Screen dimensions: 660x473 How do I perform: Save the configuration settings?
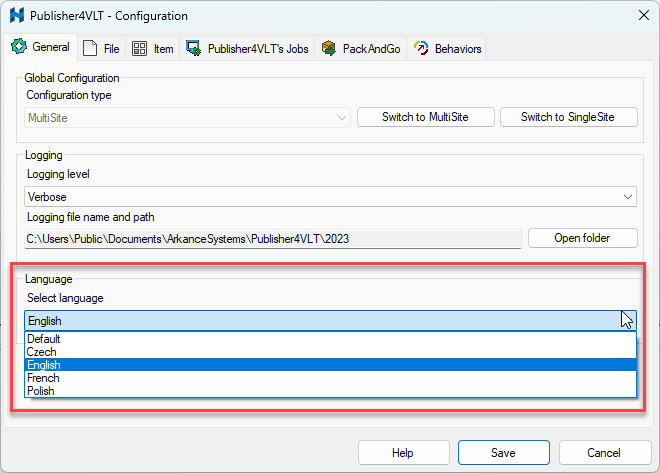tap(503, 453)
